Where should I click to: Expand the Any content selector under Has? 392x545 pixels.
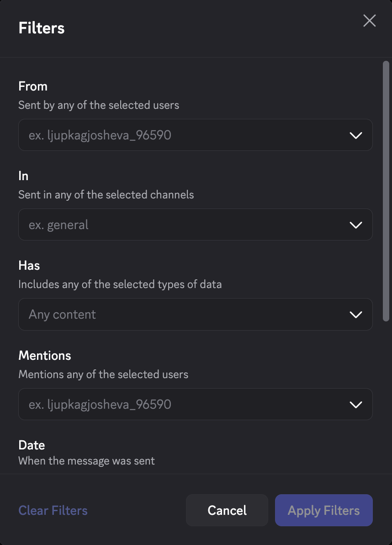pos(196,314)
